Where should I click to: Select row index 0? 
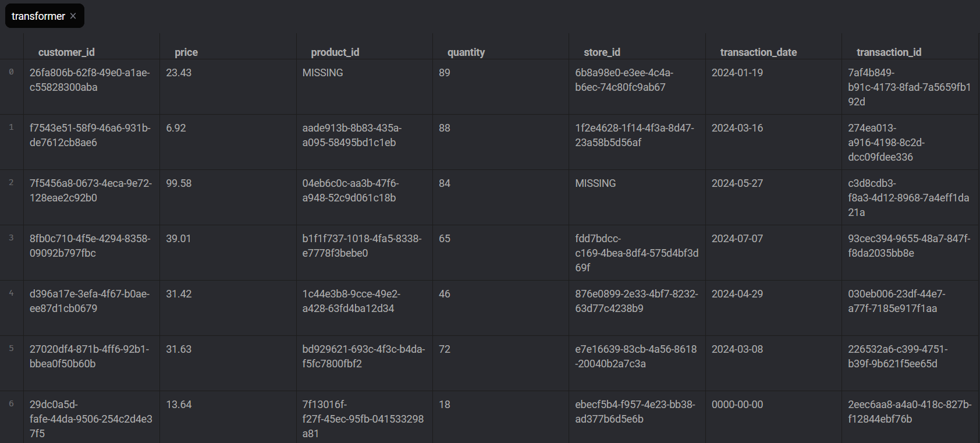tap(11, 72)
